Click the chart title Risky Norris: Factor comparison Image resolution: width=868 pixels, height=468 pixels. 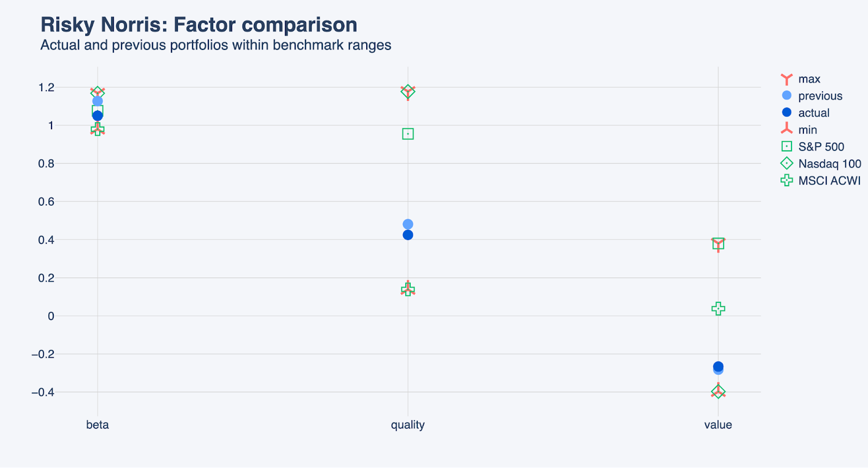pyautogui.click(x=199, y=25)
